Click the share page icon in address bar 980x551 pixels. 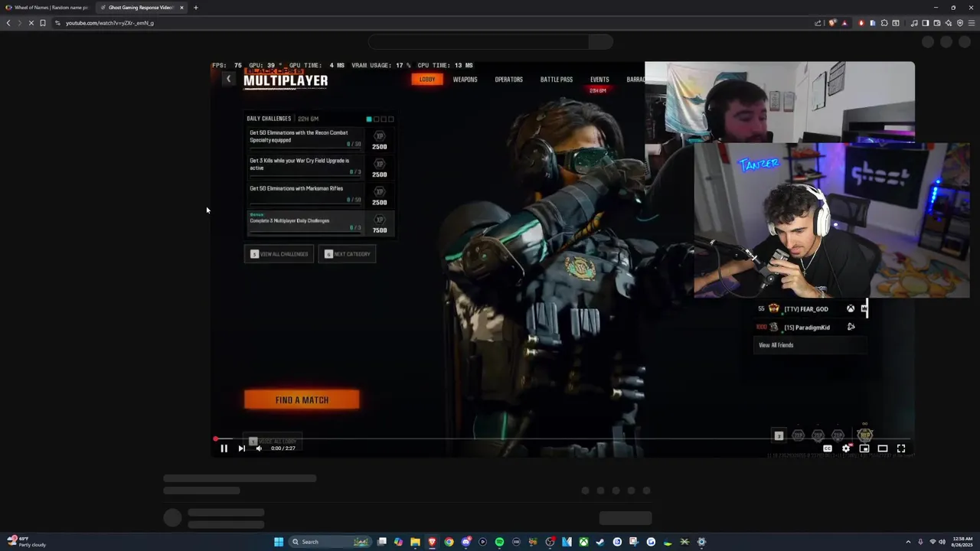coord(818,23)
